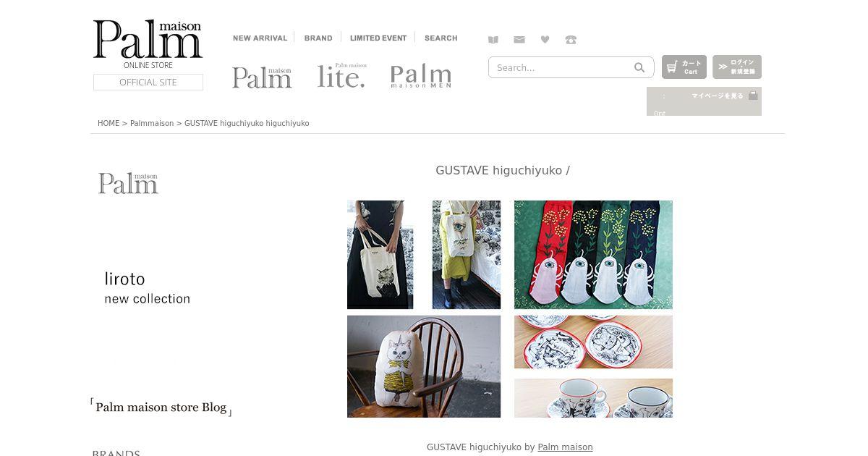Click the heart favorites icon
Viewport: 868px width, 456px height.
(545, 40)
